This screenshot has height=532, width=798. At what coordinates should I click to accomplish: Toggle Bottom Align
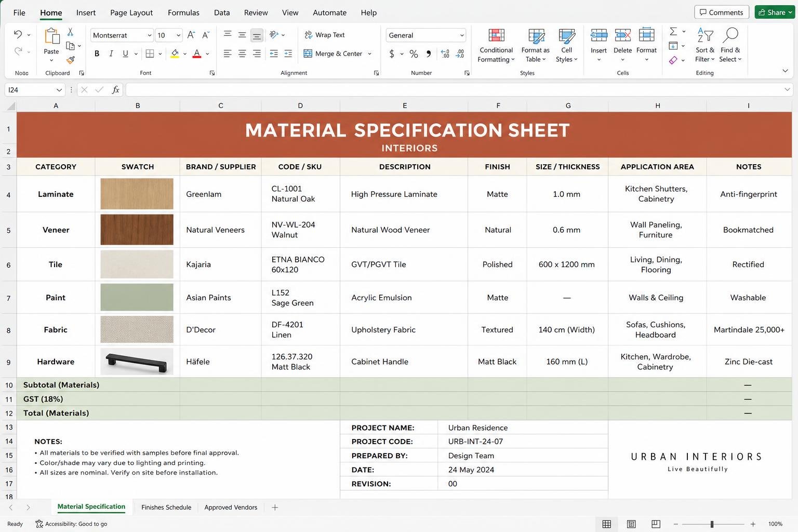point(257,35)
